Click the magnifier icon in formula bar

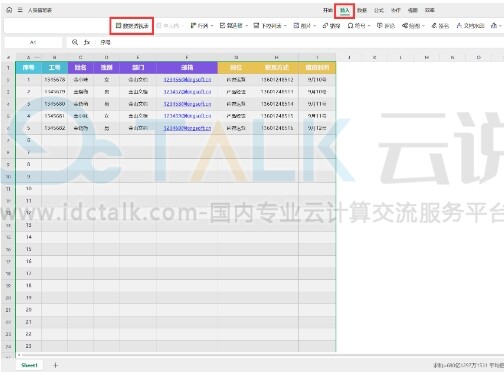[x=75, y=42]
